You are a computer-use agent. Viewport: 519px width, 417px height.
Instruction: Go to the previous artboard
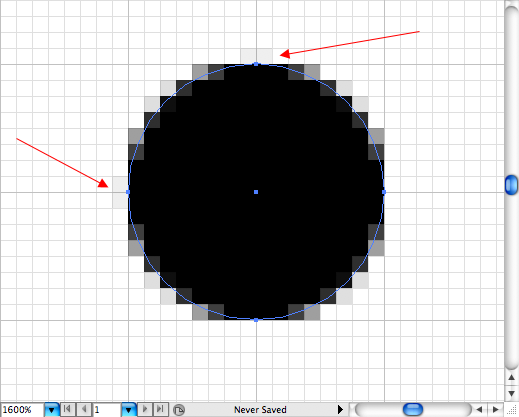click(x=84, y=409)
